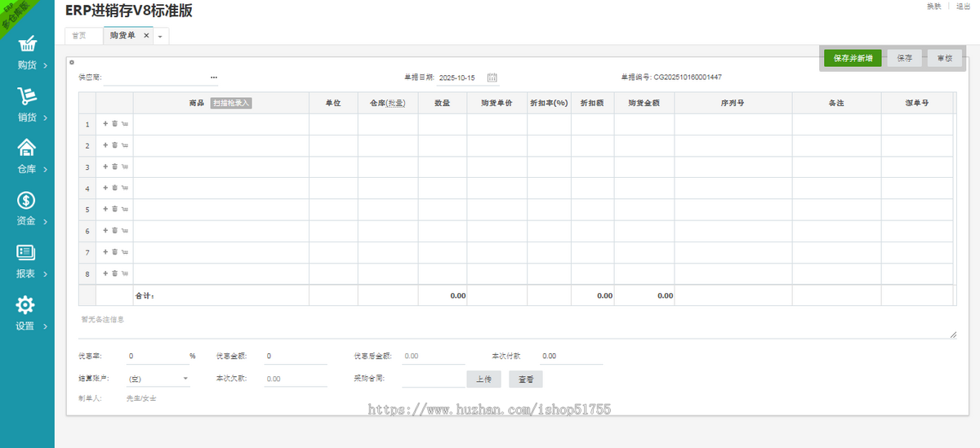The width and height of the screenshot is (980, 448).
Task: Open the 资金 funds sidebar menu
Action: tap(27, 210)
